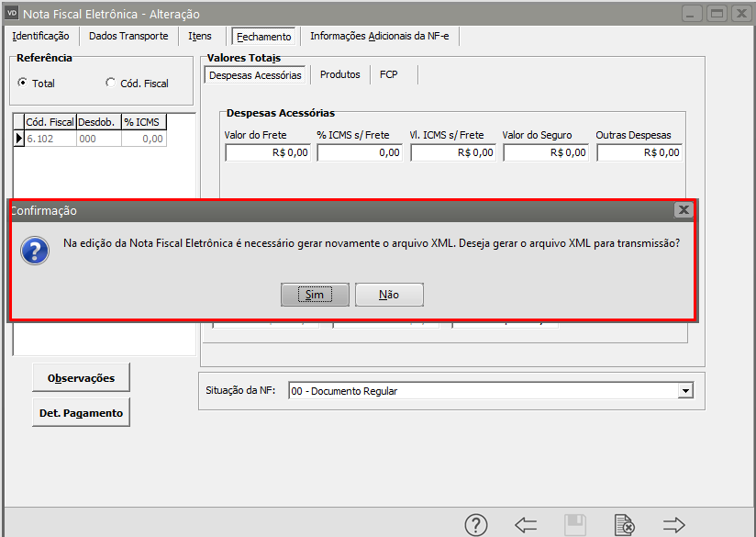Go back with the left arrow icon
This screenshot has height=537, width=756.
point(526,525)
